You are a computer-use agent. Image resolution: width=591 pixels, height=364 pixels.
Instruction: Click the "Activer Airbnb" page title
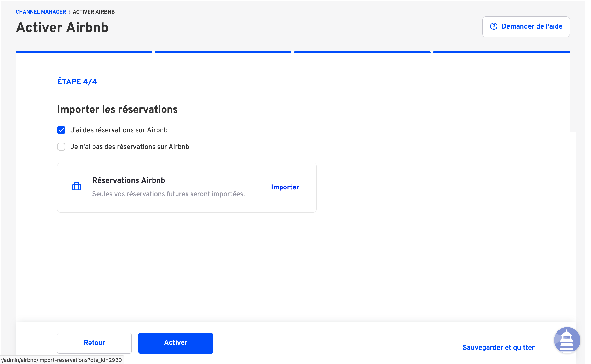pos(62,28)
